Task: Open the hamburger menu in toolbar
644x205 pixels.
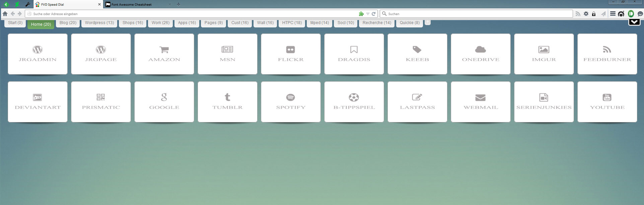Action: (613, 14)
